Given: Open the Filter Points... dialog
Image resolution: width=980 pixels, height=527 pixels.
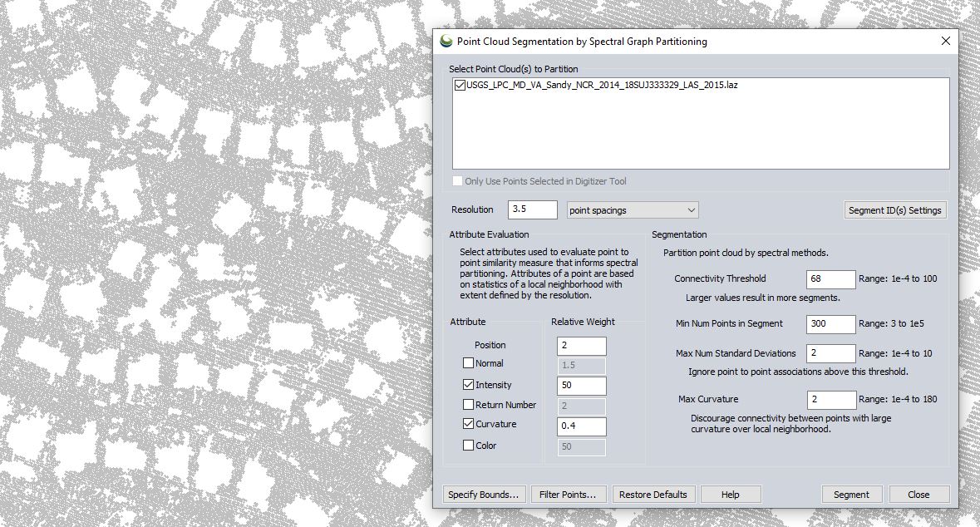Looking at the screenshot, I should [x=568, y=494].
